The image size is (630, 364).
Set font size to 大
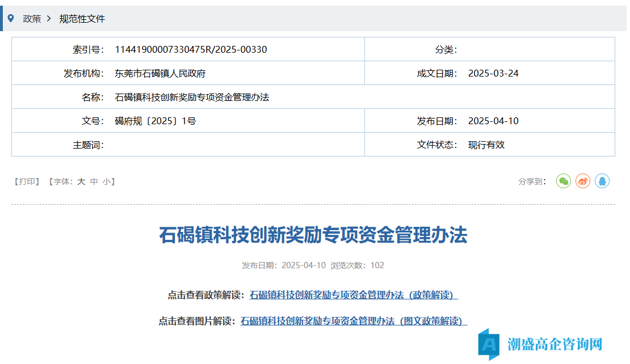pyautogui.click(x=81, y=181)
